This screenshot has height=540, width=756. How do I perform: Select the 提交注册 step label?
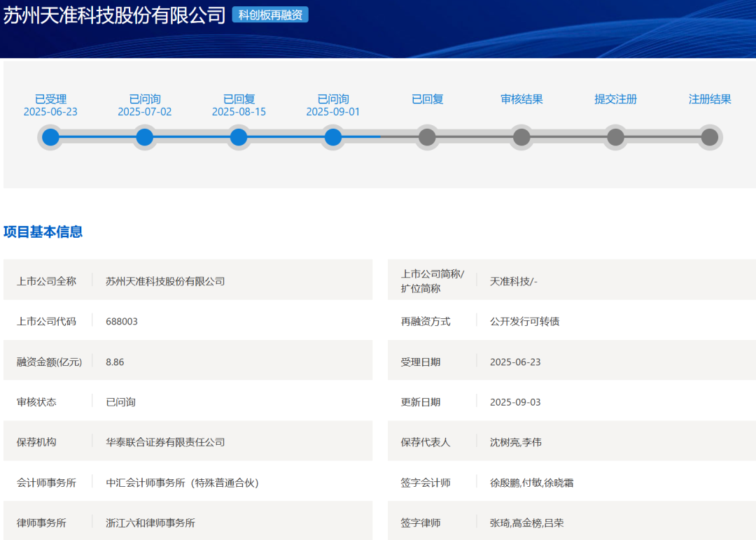[x=615, y=99]
